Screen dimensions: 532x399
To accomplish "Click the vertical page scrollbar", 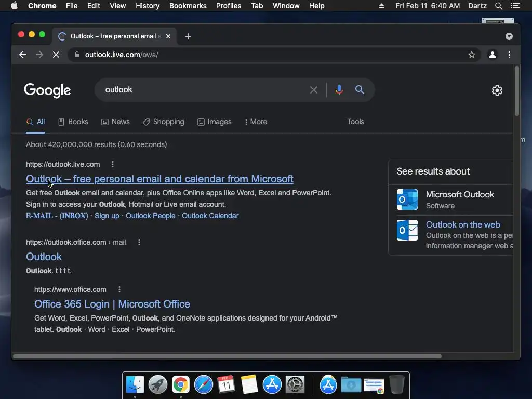I will coord(517,91).
